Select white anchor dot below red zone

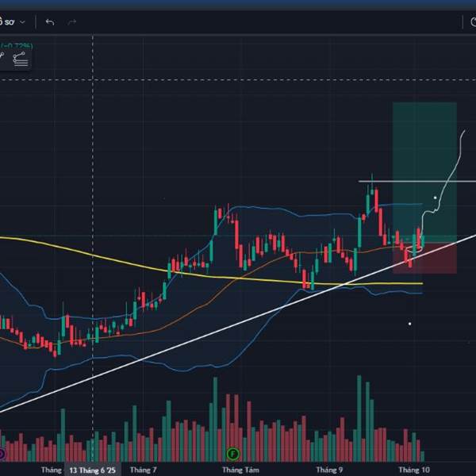[410, 324]
